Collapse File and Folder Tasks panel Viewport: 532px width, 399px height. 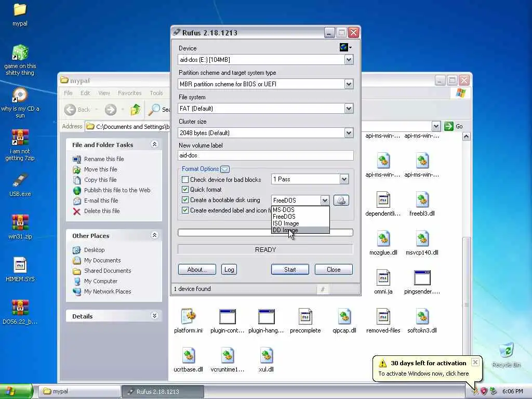coord(154,144)
